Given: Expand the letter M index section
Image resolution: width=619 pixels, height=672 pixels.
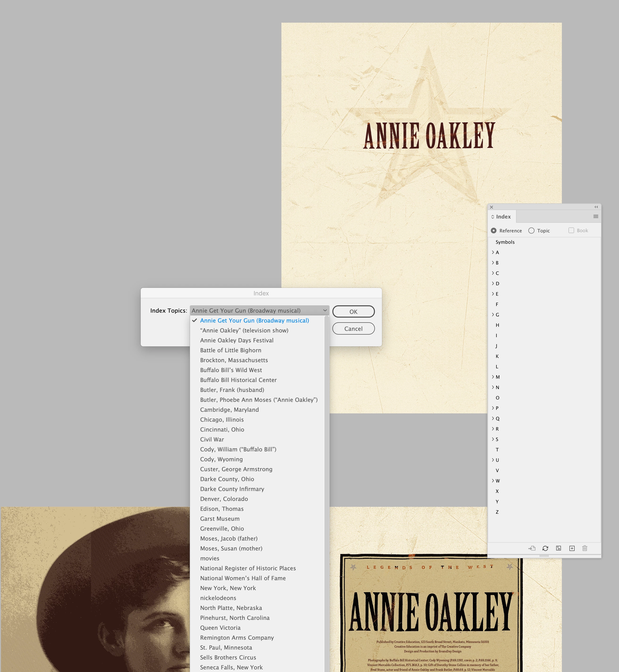Looking at the screenshot, I should (493, 377).
